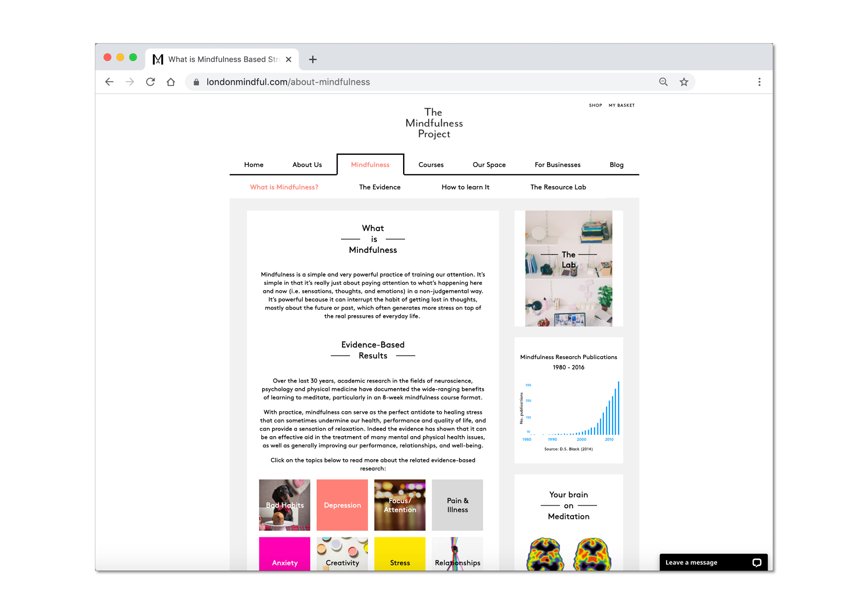Click The Lab sidebar image
868x614 pixels.
569,268
